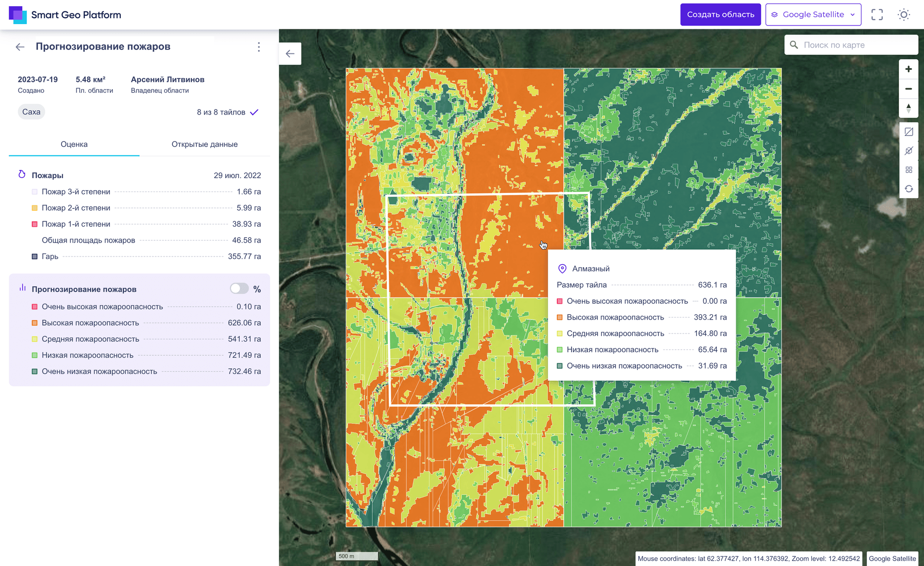Screen dimensions: 924x566
Task: Zoom in on the map
Action: (x=909, y=69)
